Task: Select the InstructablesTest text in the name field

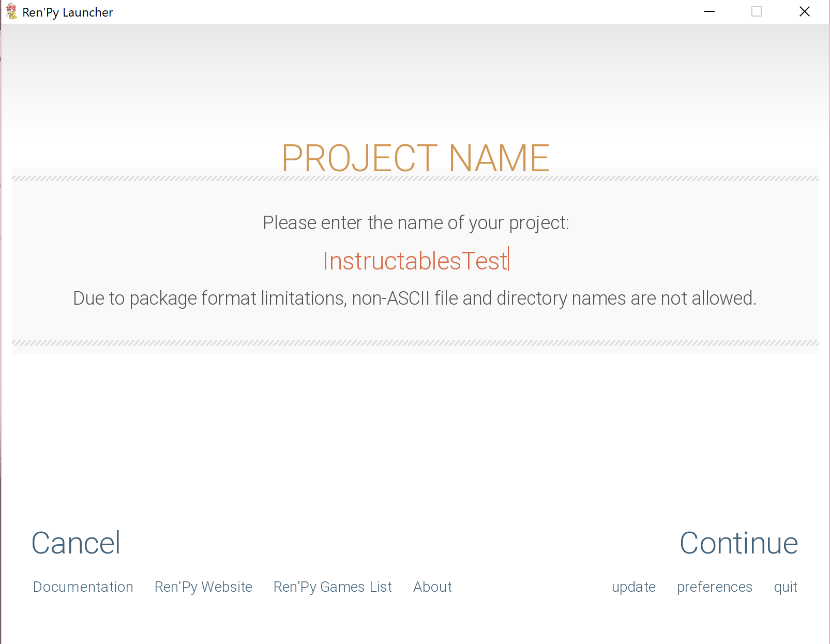Action: click(414, 261)
